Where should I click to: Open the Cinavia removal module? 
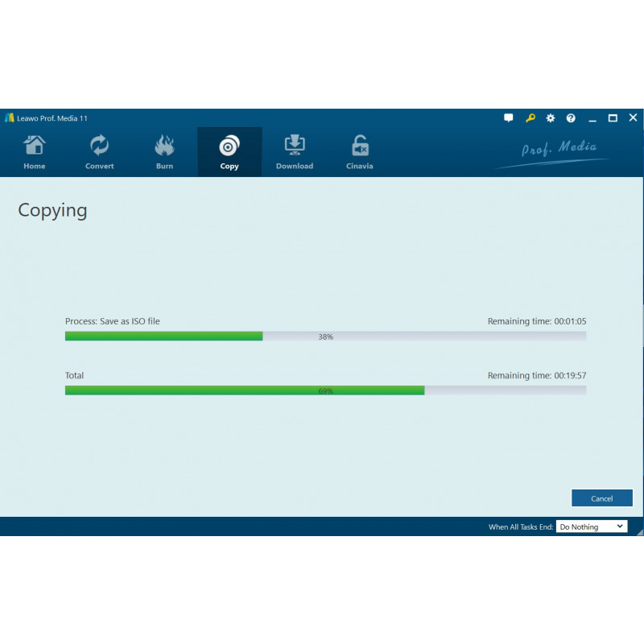(x=359, y=152)
